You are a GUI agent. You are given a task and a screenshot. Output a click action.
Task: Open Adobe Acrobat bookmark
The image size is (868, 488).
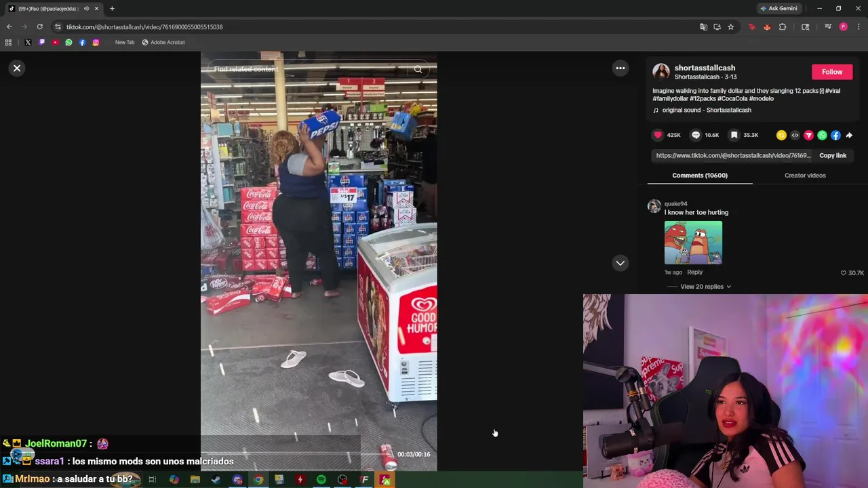pos(163,42)
